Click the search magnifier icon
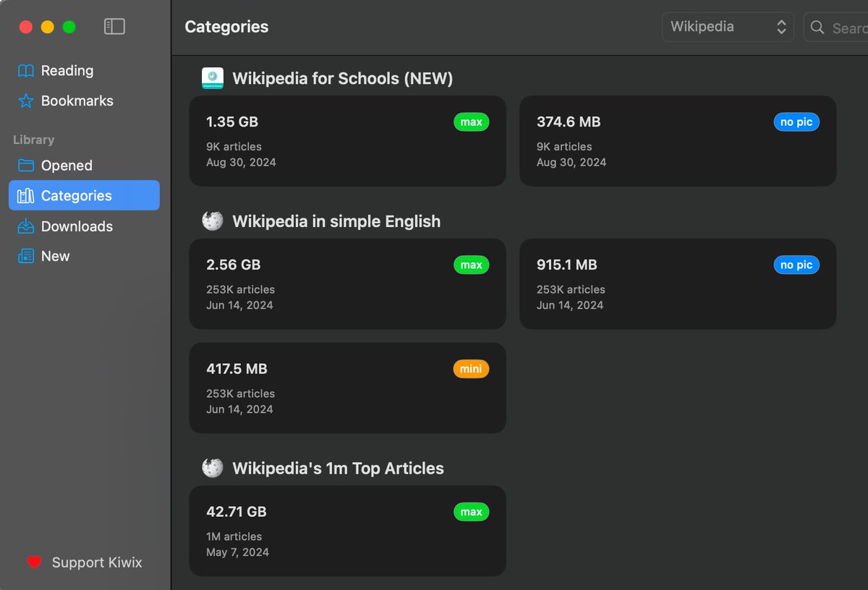Image resolution: width=868 pixels, height=590 pixels. click(x=817, y=27)
